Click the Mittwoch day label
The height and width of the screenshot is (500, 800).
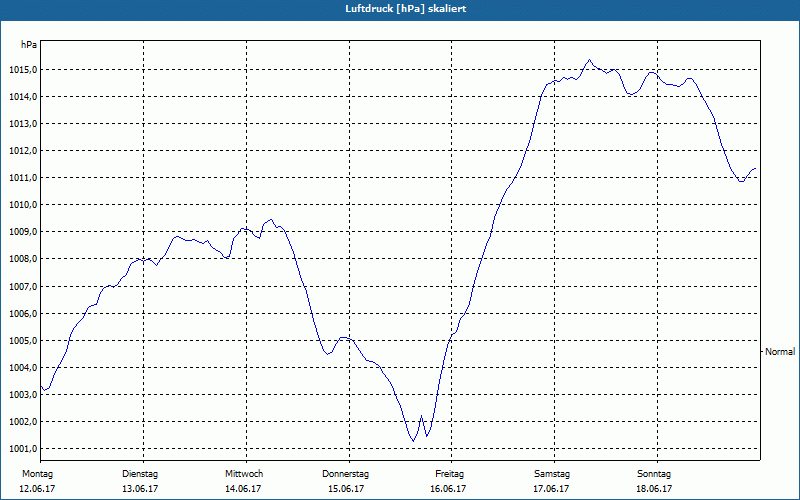[244, 474]
